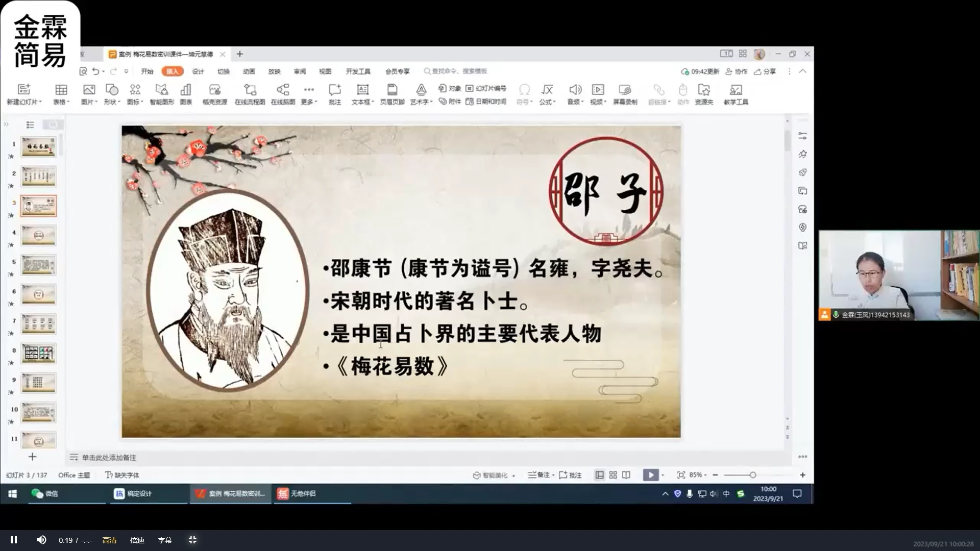Switch to the 动画 animation tab

point(249,71)
